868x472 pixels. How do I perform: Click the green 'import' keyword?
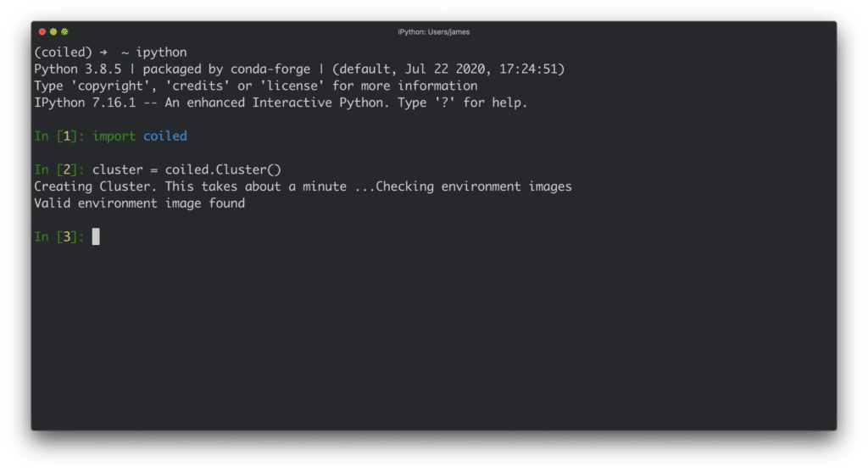pyautogui.click(x=114, y=136)
